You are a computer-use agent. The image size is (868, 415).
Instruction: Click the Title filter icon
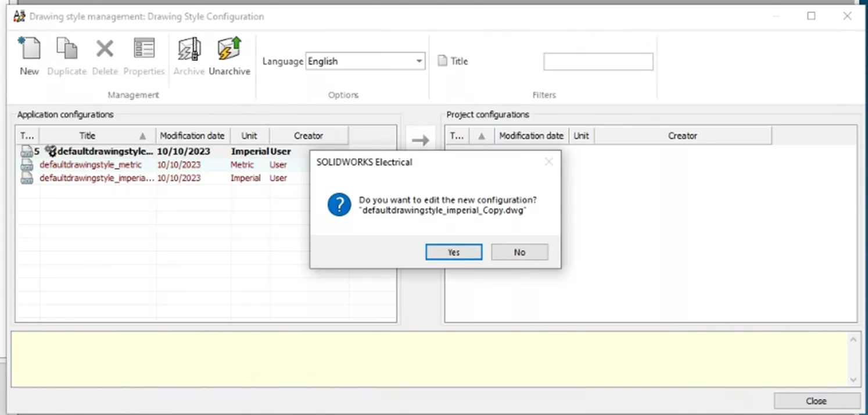pos(443,61)
